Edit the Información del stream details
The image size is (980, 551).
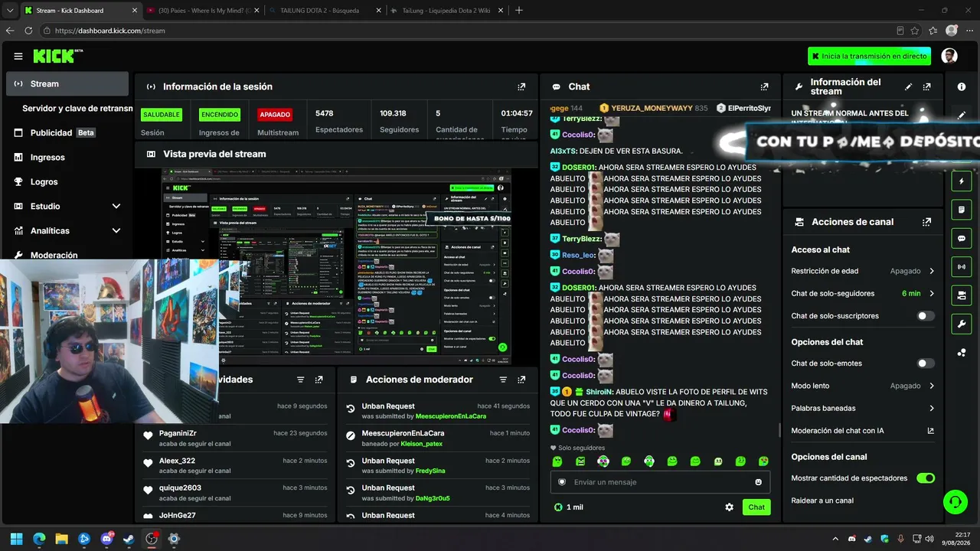tap(909, 87)
